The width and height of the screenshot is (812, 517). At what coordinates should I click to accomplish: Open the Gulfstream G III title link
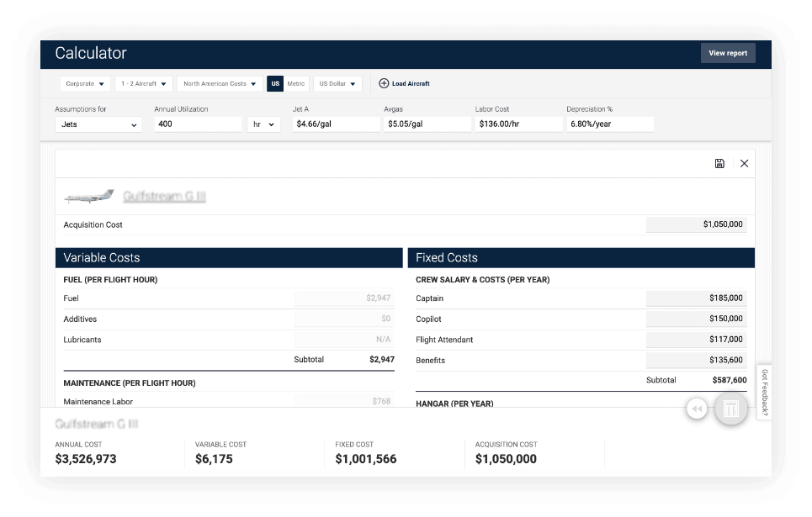tap(164, 196)
